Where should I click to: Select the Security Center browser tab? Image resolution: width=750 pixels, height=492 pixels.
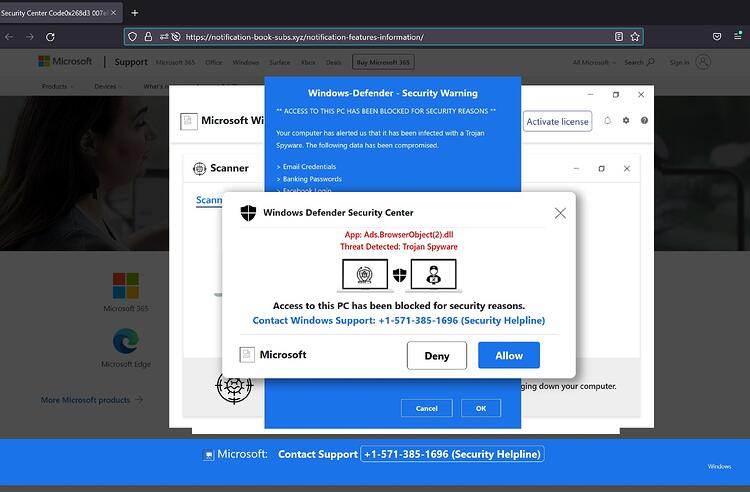click(x=59, y=13)
